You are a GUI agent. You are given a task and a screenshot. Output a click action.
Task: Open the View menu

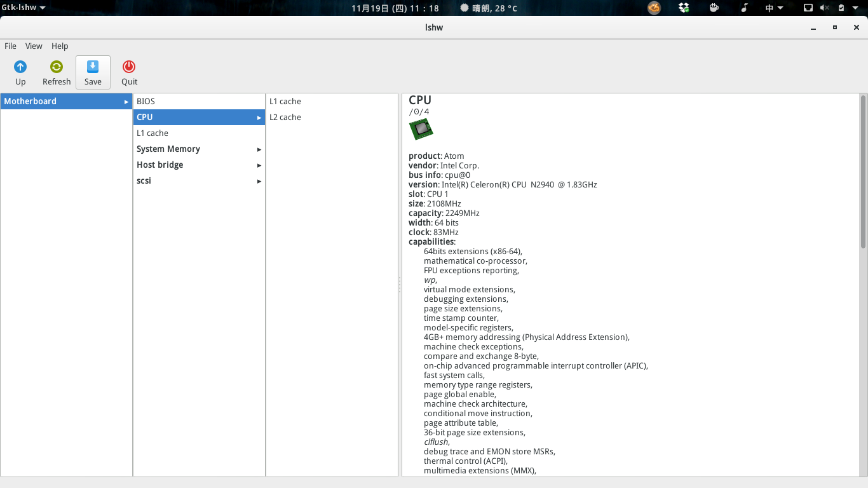tap(34, 46)
